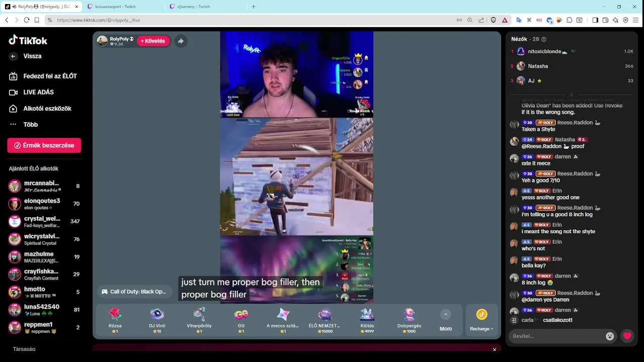The height and width of the screenshot is (362, 644).
Task: Send a Rózsa gift
Action: click(115, 321)
